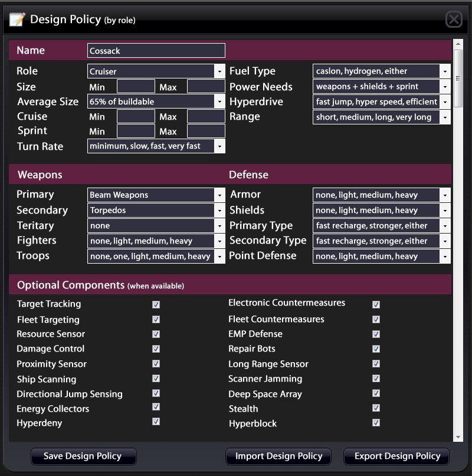Toggle the Ship Scanning checkbox

coord(156,379)
